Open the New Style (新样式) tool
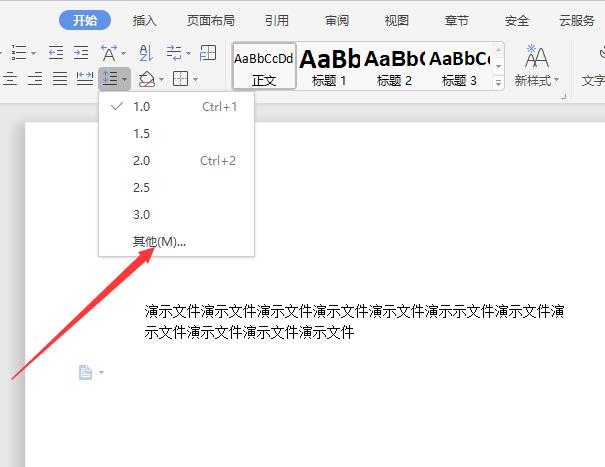The width and height of the screenshot is (605, 467). pyautogui.click(x=537, y=66)
